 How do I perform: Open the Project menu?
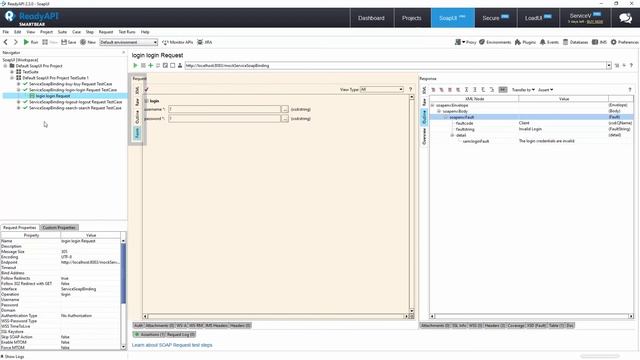46,32
